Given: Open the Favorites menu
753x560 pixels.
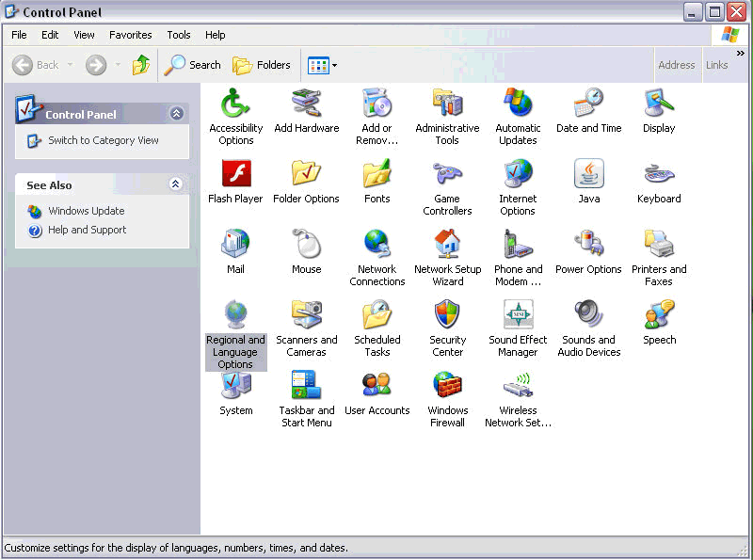Looking at the screenshot, I should 130,35.
